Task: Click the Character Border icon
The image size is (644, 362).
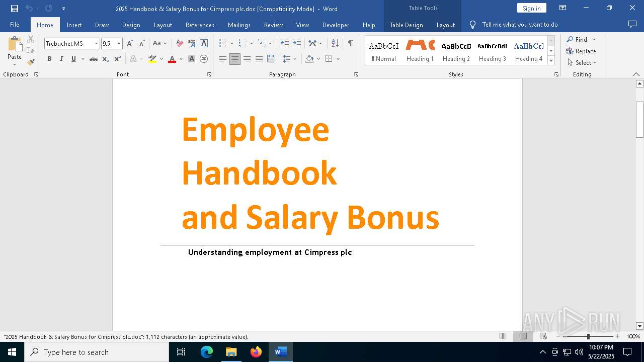Action: (204, 43)
